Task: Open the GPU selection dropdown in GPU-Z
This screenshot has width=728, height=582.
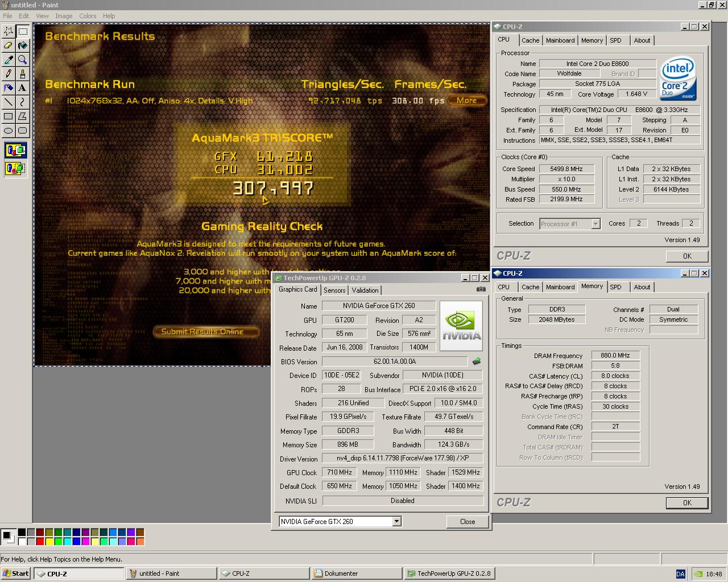Action: click(x=397, y=521)
